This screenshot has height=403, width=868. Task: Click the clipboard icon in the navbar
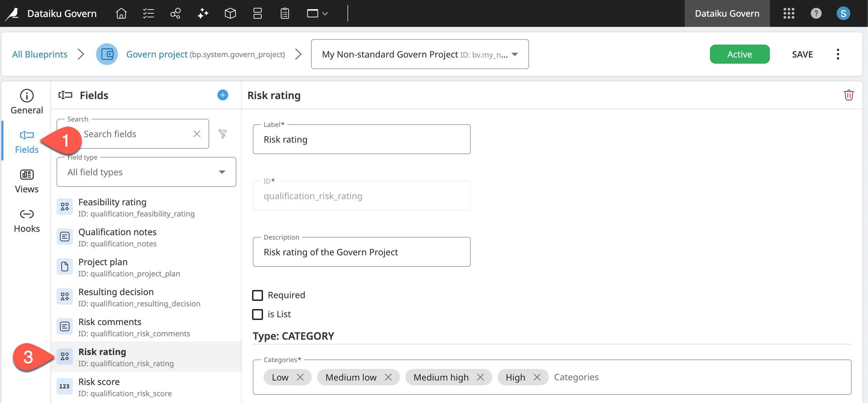[285, 13]
